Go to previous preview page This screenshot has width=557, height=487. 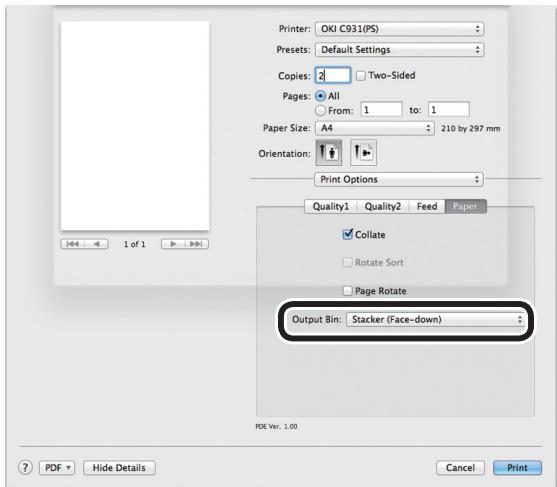[x=96, y=244]
